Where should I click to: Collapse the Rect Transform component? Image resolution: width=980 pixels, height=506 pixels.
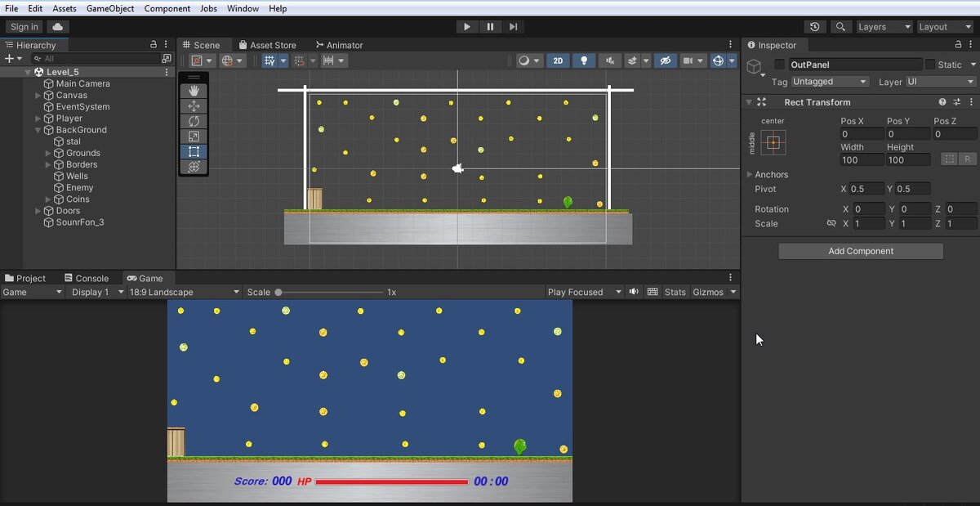tap(749, 102)
